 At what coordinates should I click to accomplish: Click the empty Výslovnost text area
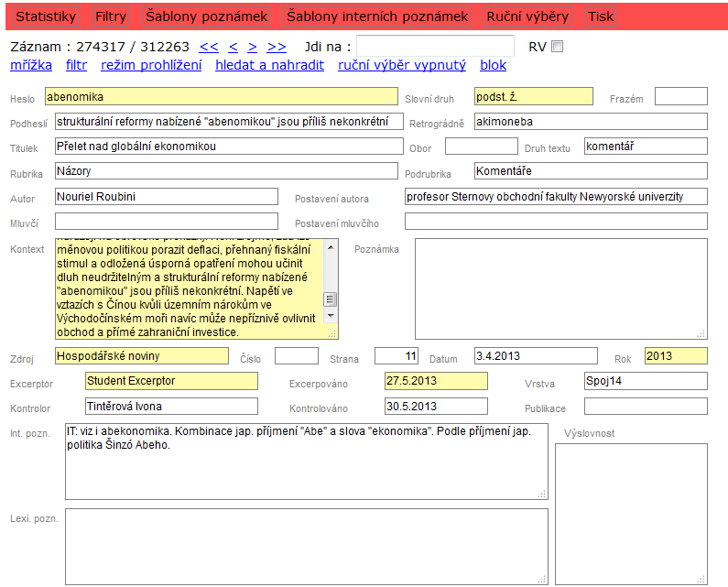coord(632,514)
